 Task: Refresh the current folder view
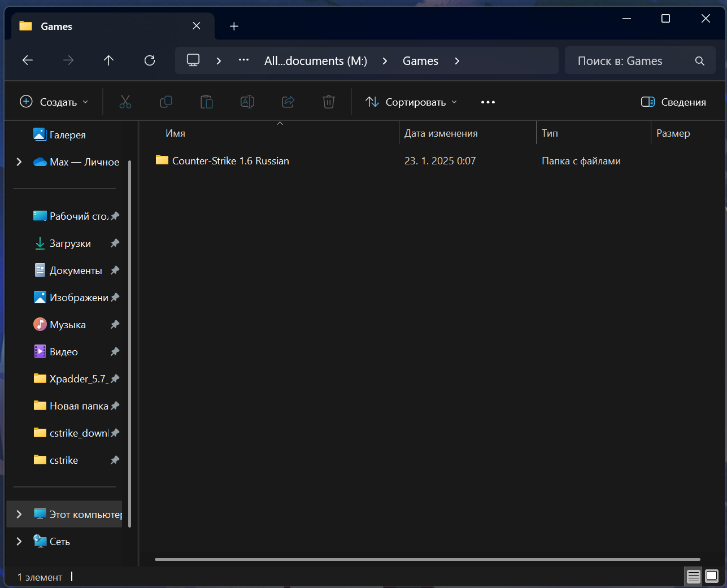[x=150, y=60]
